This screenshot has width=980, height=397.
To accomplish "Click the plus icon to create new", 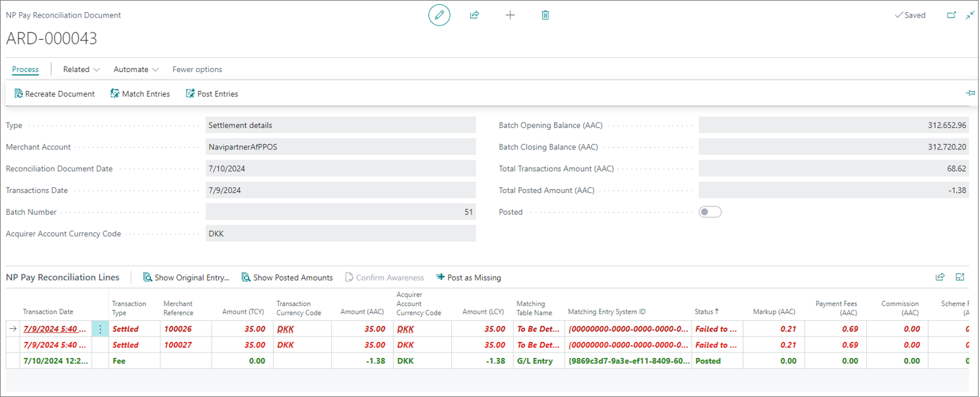I will 510,15.
